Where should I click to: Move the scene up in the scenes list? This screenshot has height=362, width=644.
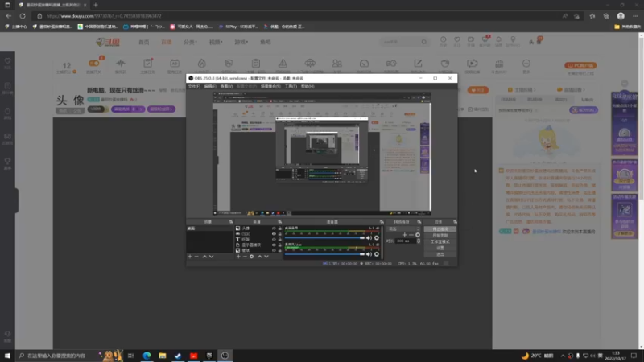point(204,257)
